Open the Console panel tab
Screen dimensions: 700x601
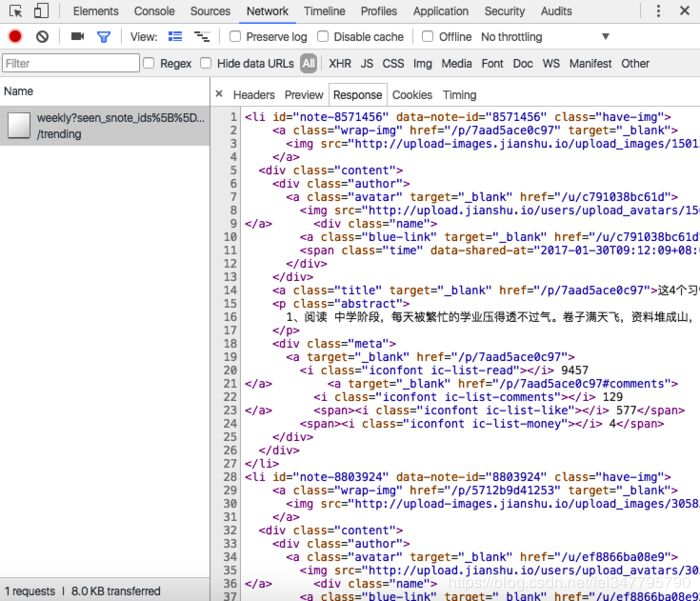click(x=154, y=11)
